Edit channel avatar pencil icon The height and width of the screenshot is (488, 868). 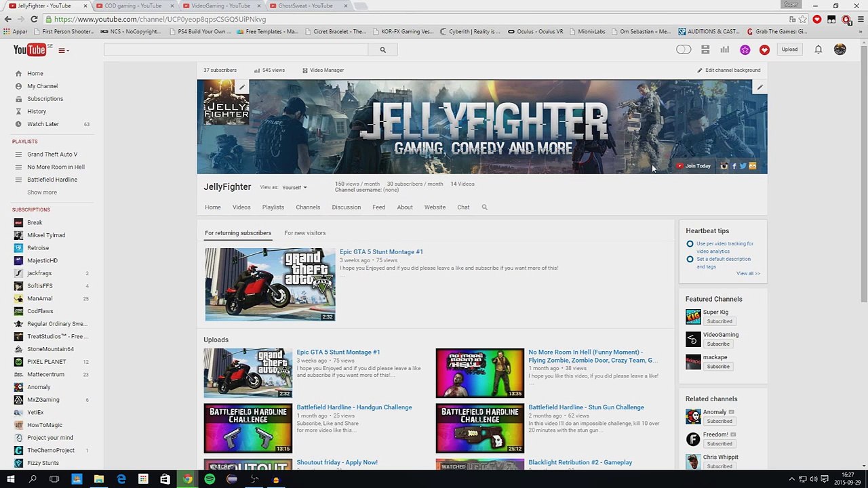[x=241, y=87]
